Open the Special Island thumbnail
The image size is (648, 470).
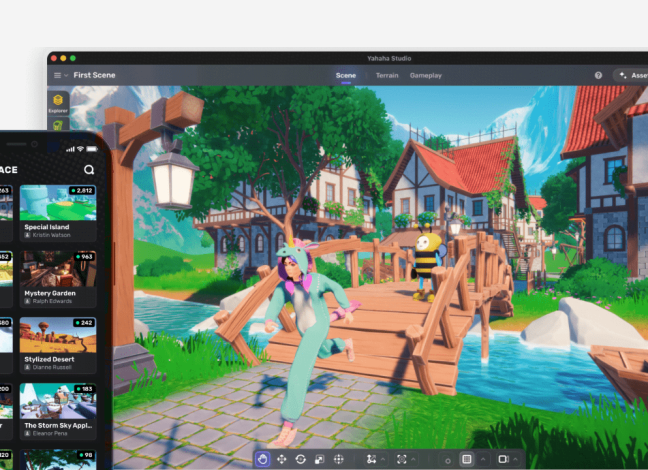[x=58, y=203]
